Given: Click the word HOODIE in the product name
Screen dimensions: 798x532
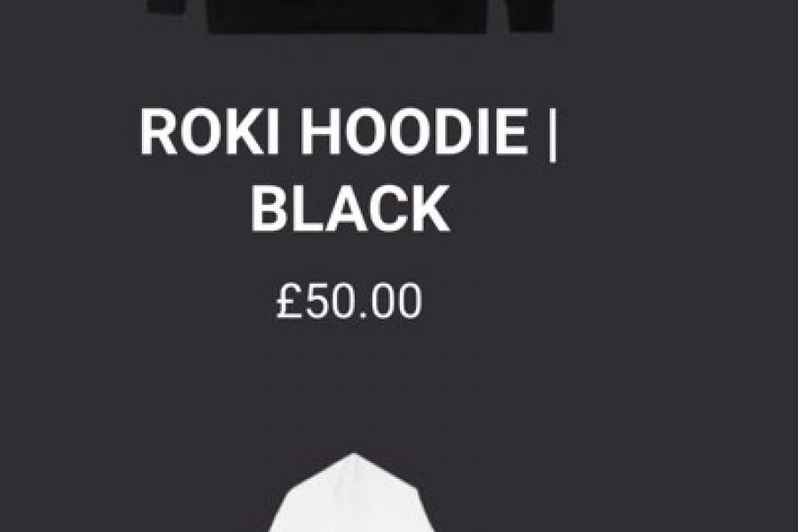Looking at the screenshot, I should pyautogui.click(x=414, y=131).
